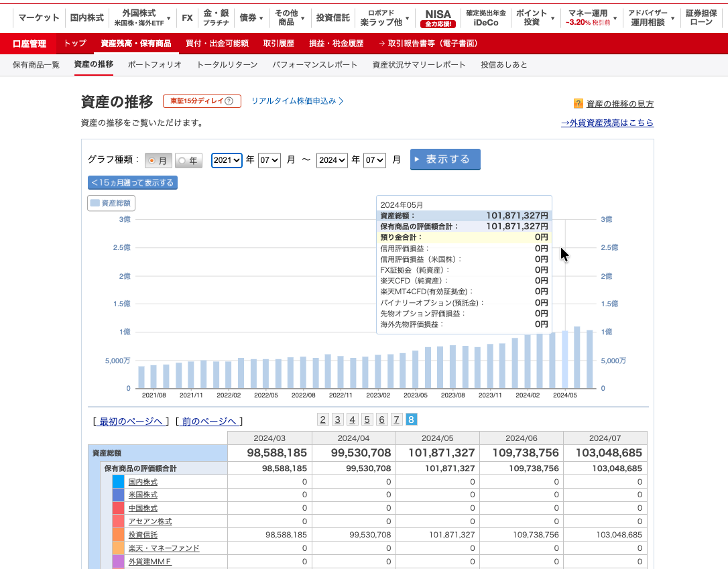Expand the 外国株式 menu
The image size is (728, 569).
point(142,18)
